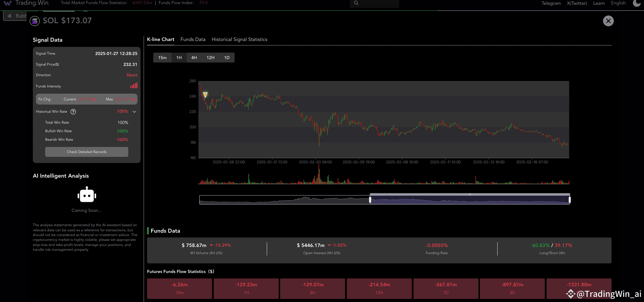Screen dimensions: 644x302
Task: Click the search magnifier icon
Action: pos(356,3)
